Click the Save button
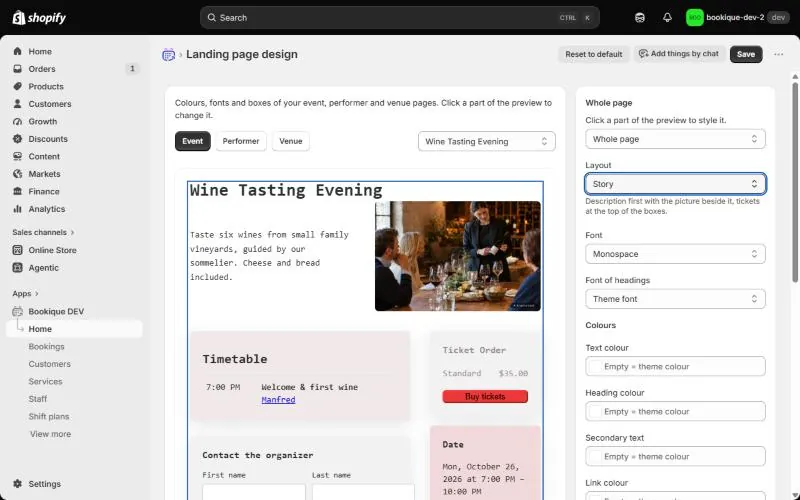800x500 pixels. [x=746, y=54]
